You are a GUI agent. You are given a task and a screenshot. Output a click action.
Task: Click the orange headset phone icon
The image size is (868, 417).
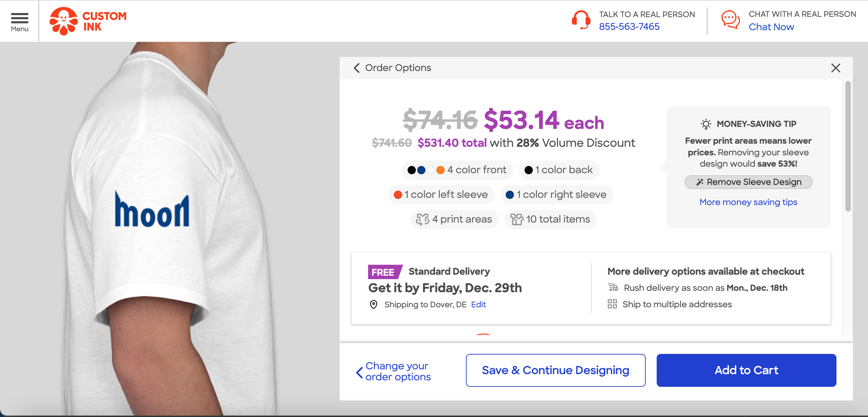[580, 20]
